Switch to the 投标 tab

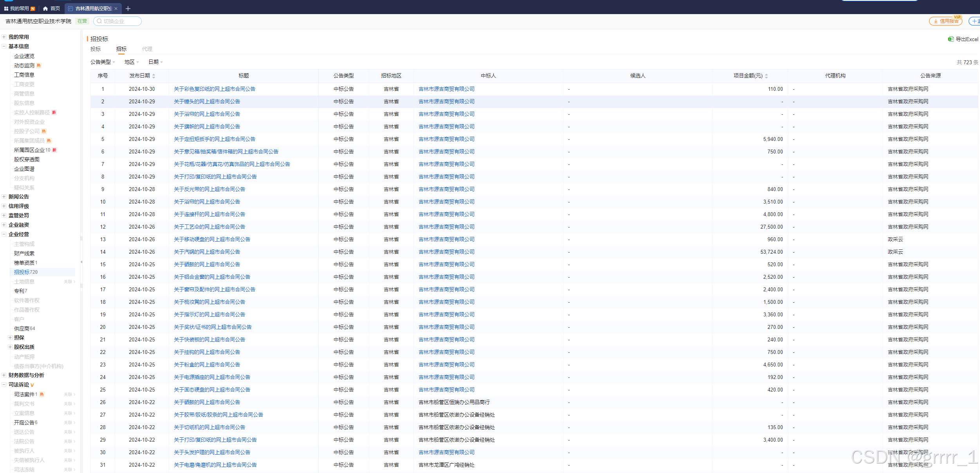[x=96, y=49]
